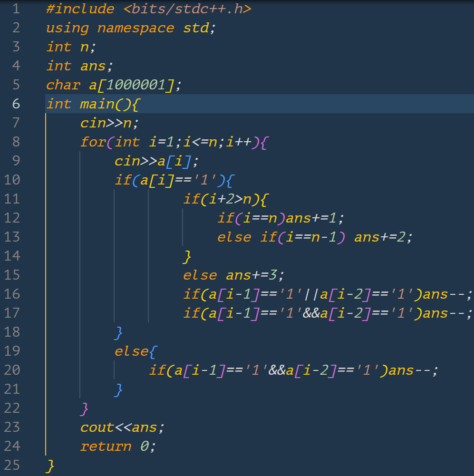Click line number 25 in the gutter

(x=12, y=465)
